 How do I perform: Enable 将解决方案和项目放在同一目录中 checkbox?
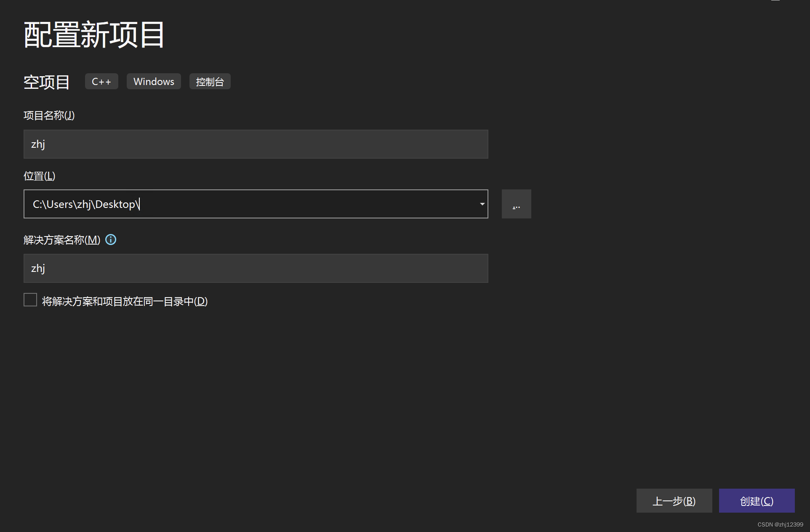(30, 300)
